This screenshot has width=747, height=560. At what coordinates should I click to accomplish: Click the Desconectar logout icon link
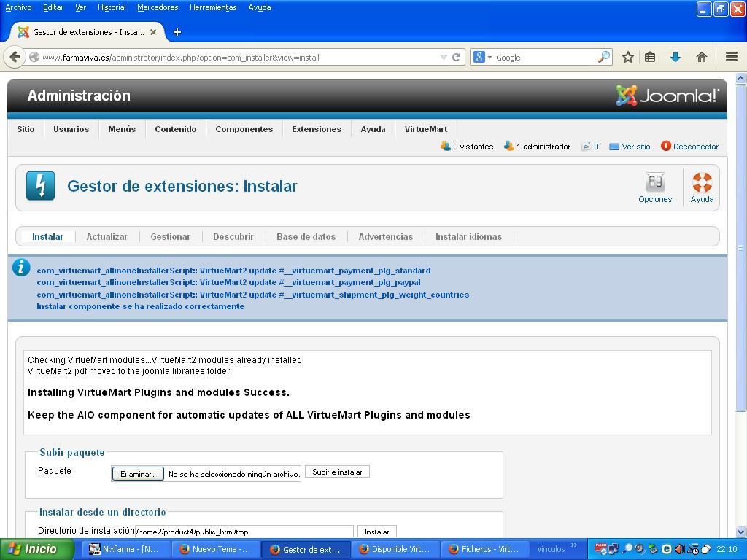tap(689, 146)
